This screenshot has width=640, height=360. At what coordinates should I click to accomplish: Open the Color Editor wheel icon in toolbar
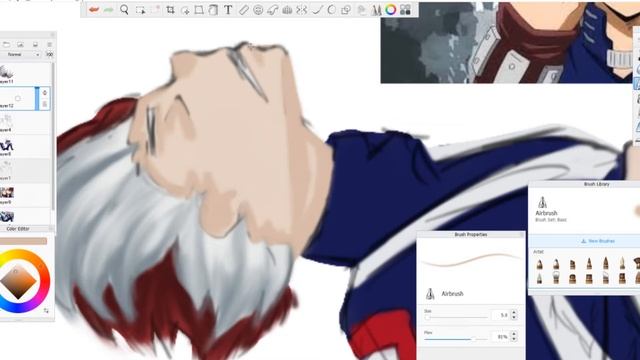pyautogui.click(x=391, y=10)
